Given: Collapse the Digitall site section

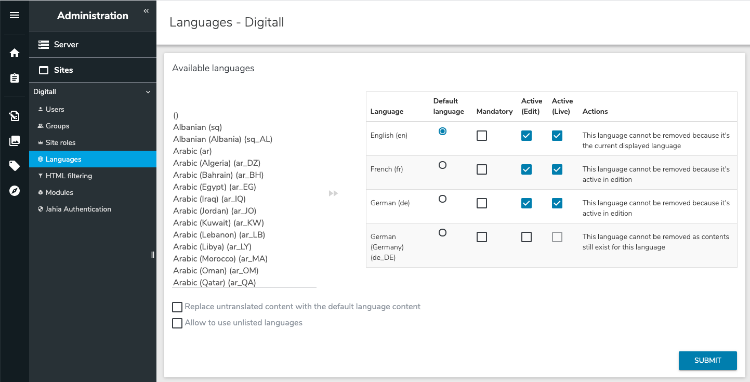Looking at the screenshot, I should [148, 92].
